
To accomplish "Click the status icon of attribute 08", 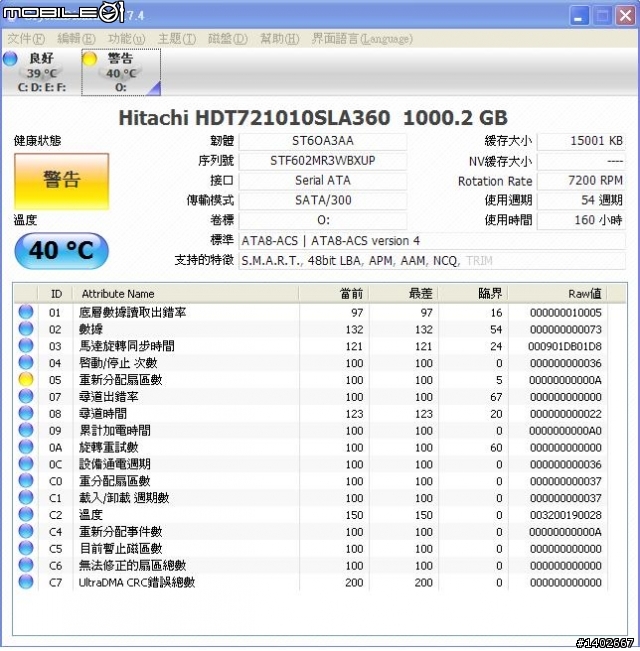I will 26,413.
